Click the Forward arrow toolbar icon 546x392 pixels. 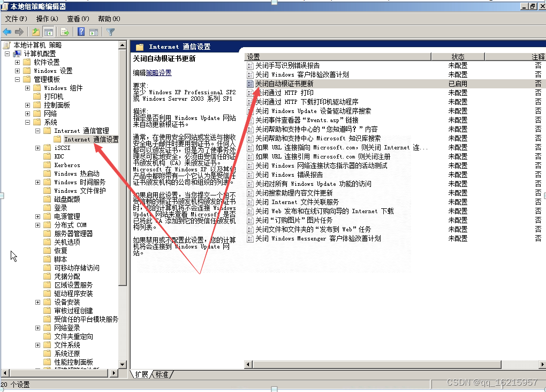point(19,32)
